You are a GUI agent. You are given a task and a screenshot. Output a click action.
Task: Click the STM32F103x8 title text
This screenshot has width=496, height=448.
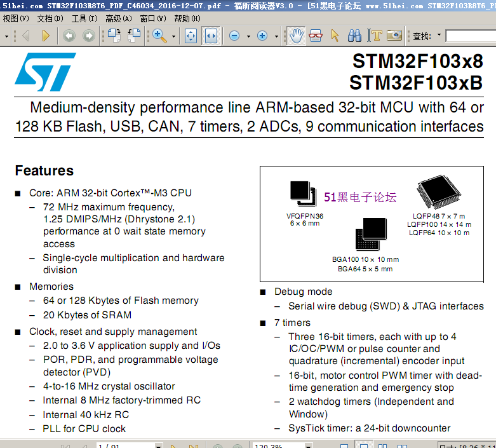tap(418, 61)
